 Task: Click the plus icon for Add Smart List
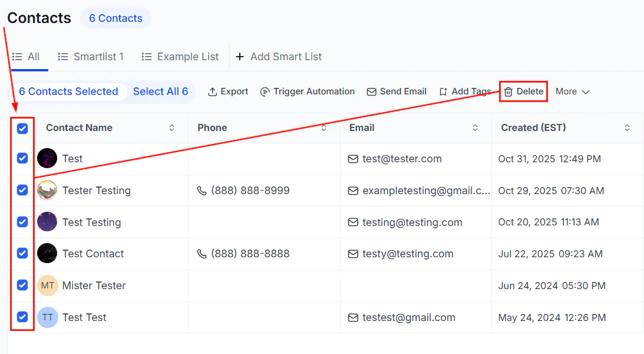coord(240,57)
